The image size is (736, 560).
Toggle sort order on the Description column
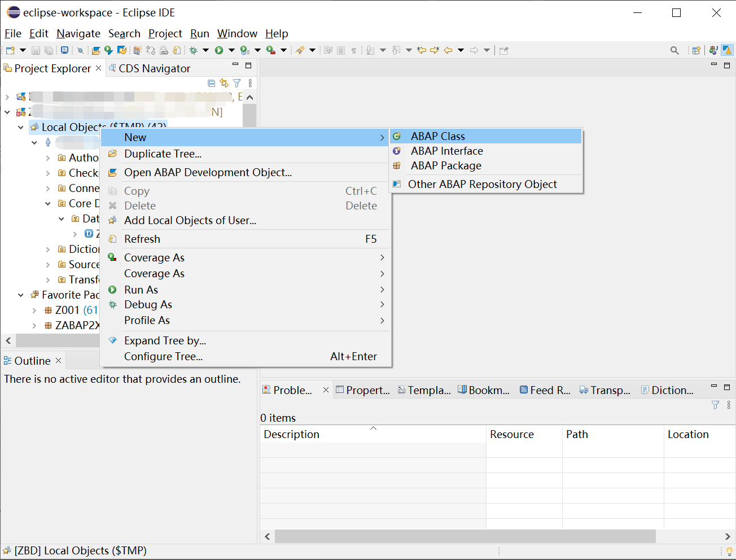373,434
